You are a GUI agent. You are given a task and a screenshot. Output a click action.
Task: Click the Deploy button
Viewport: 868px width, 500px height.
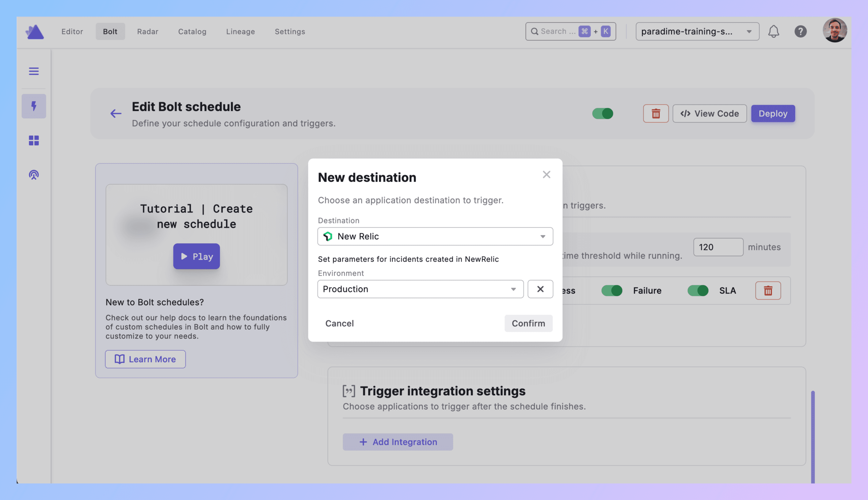click(772, 114)
